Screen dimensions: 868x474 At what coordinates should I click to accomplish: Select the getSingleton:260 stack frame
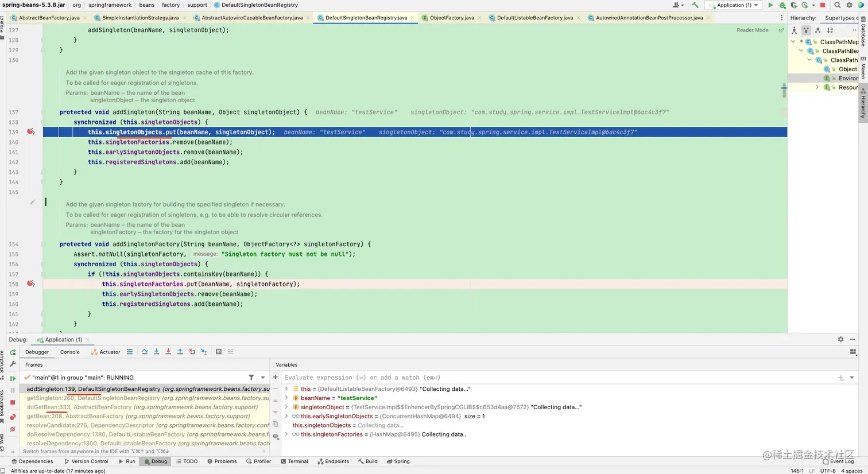(x=148, y=398)
